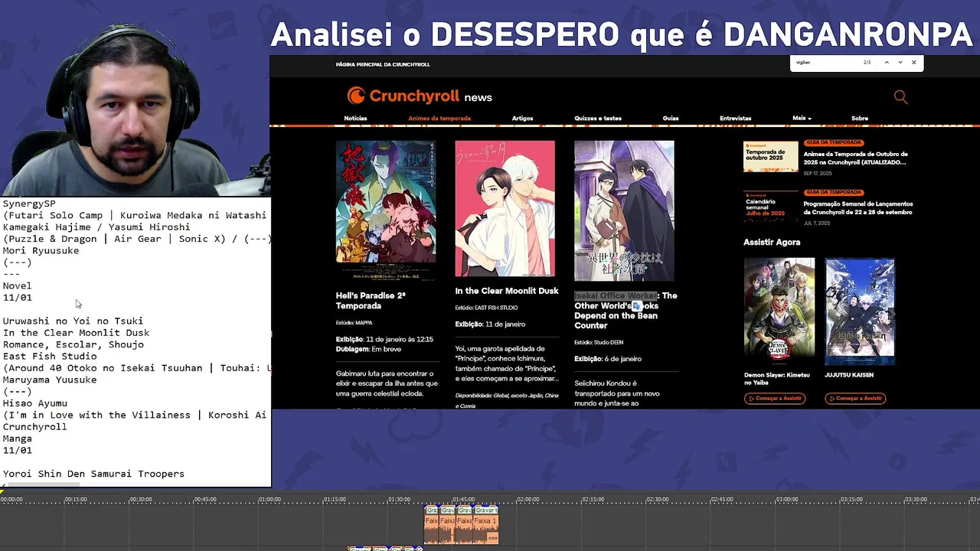Click translate icon over Isekai Office Worker title
Viewport: 980px width, 551px height.
pos(635,306)
